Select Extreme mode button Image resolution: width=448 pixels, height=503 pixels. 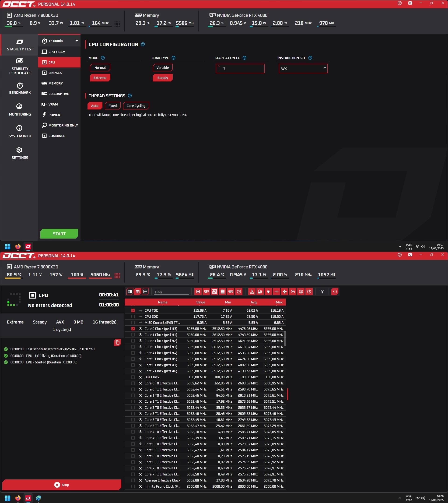[x=100, y=77]
